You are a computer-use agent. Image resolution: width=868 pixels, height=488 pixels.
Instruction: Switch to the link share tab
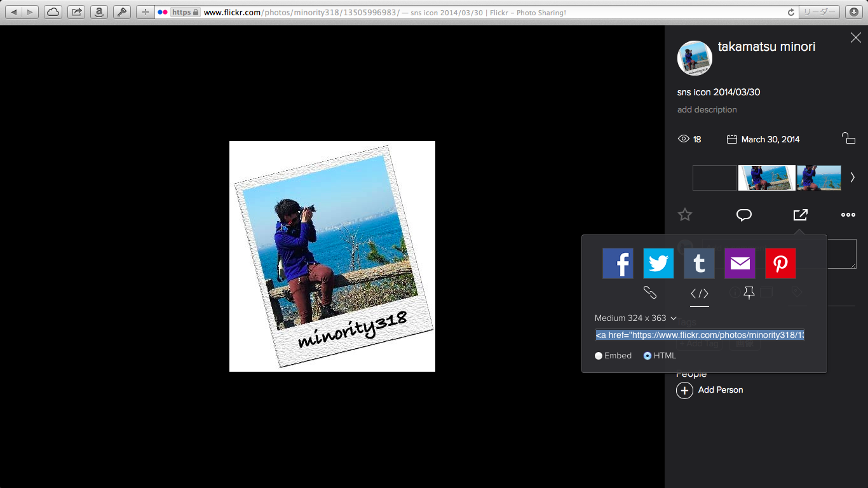pyautogui.click(x=649, y=292)
